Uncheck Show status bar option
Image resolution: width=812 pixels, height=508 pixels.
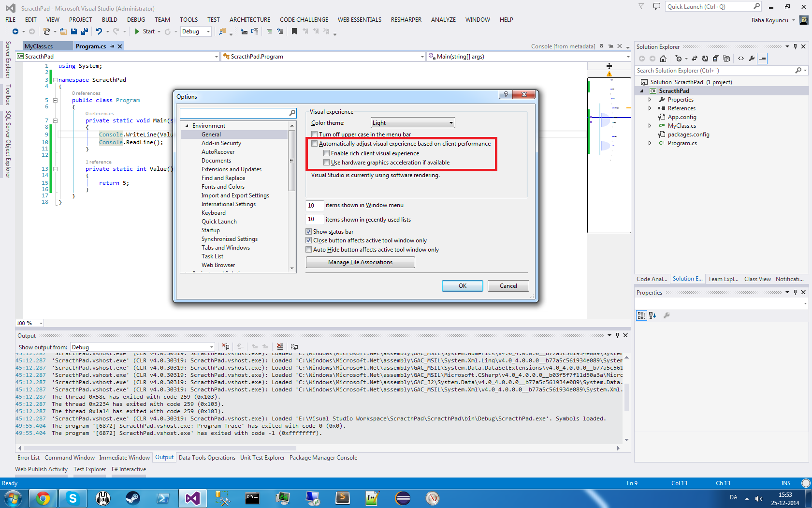click(x=308, y=231)
